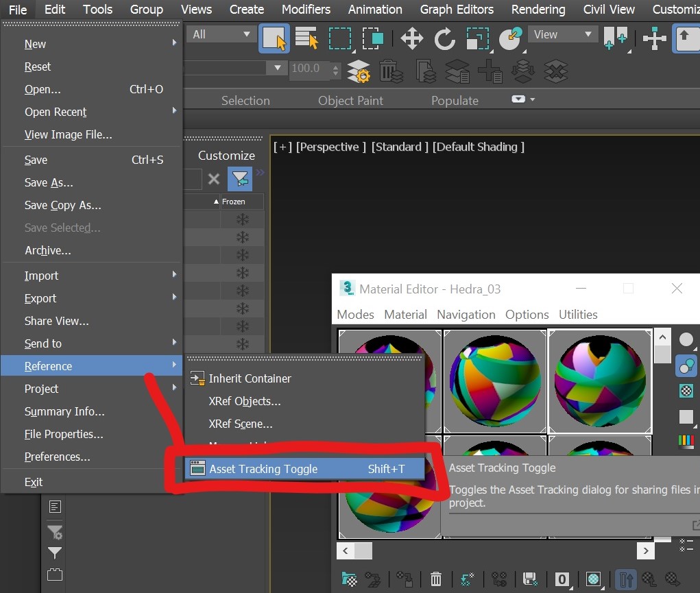Open the Rendering menu

pyautogui.click(x=538, y=10)
